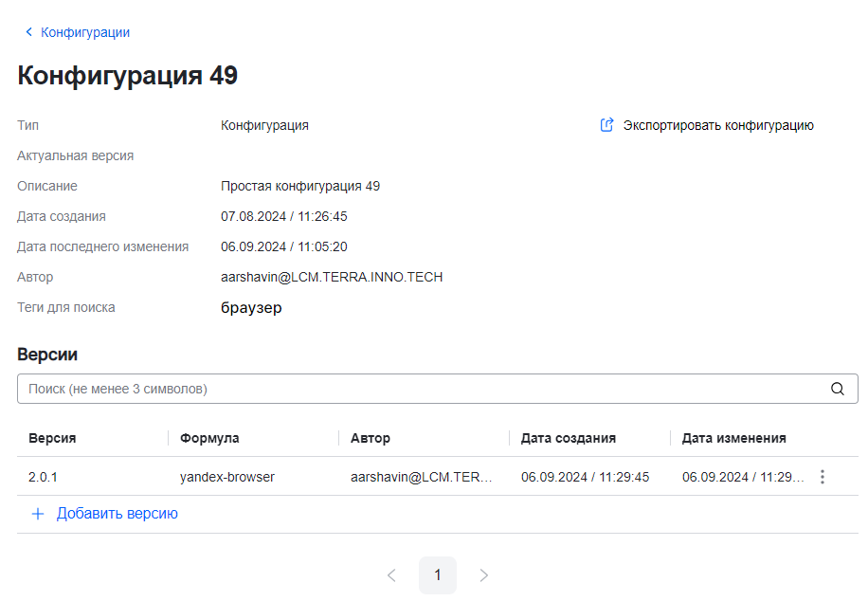Viewport: 868px width, 601px height.
Task: Sort by Версия column header
Action: point(52,438)
